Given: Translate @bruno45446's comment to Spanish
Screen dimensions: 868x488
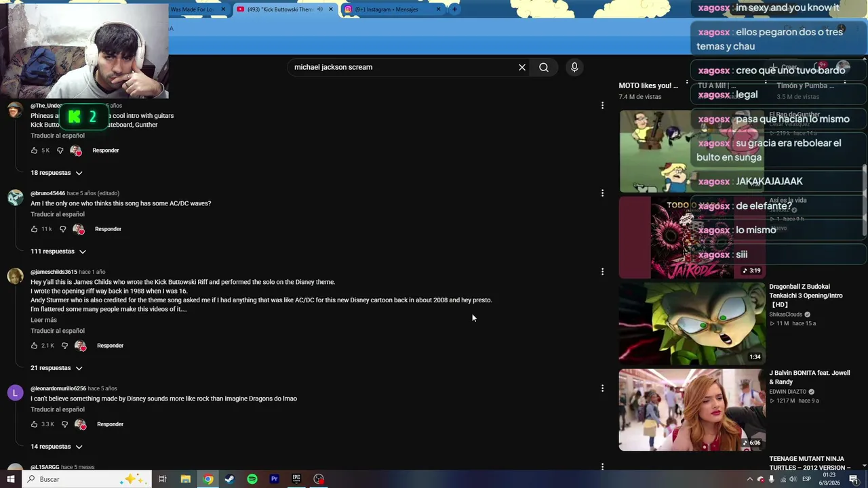Looking at the screenshot, I should click(x=58, y=214).
